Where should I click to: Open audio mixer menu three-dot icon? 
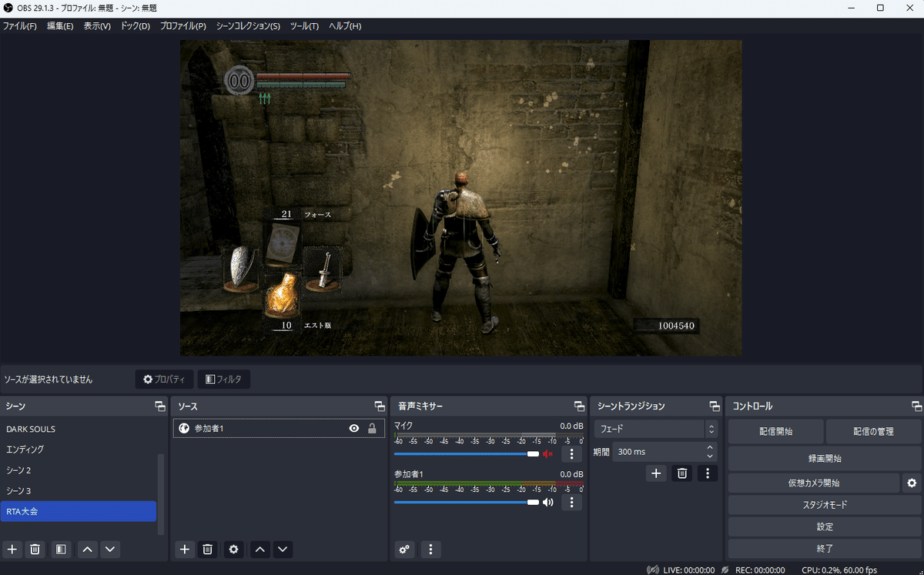430,549
